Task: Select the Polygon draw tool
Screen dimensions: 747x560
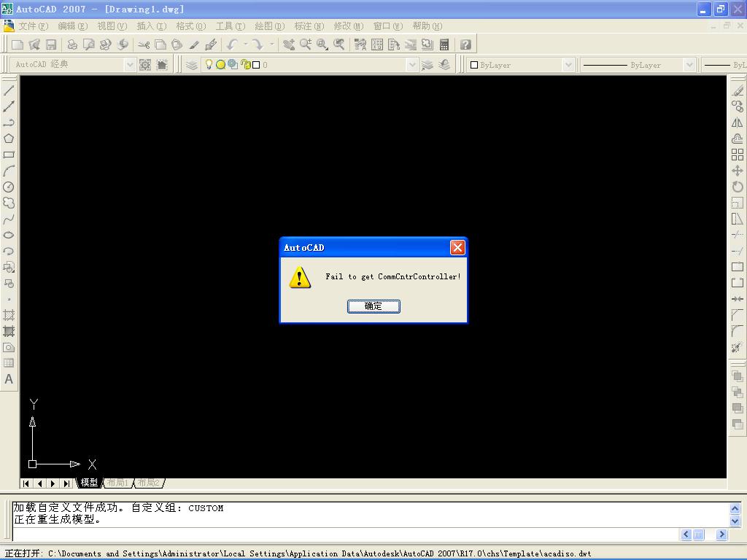Action: tap(9, 139)
